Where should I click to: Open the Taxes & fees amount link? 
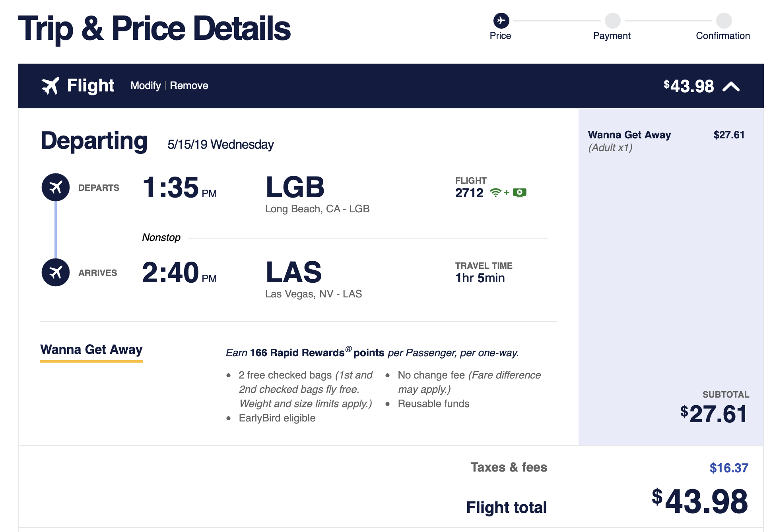pyautogui.click(x=729, y=468)
